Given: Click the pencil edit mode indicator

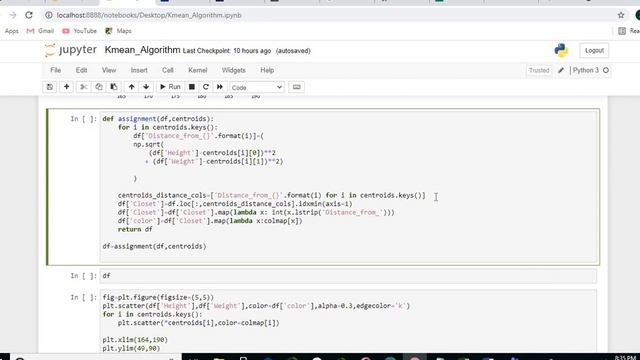Looking at the screenshot, I should click(561, 71).
